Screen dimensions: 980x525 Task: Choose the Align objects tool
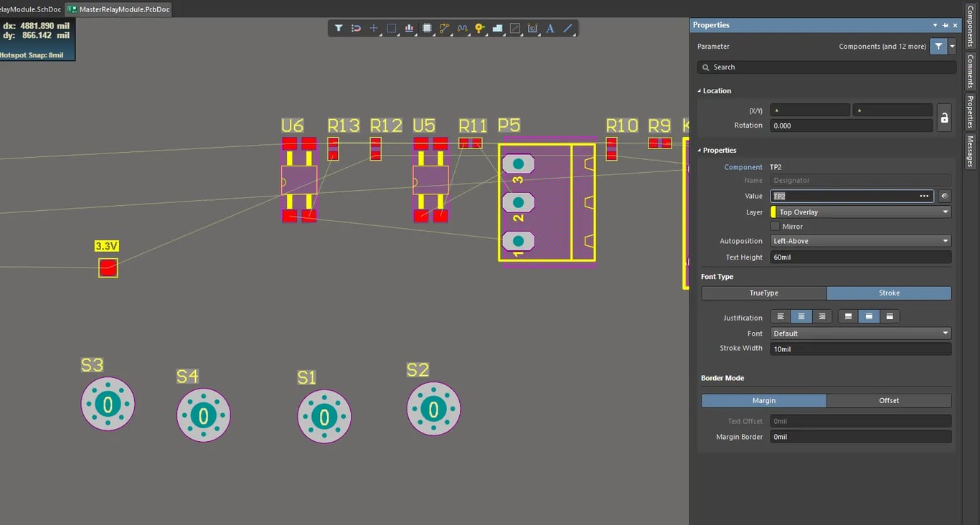point(409,29)
